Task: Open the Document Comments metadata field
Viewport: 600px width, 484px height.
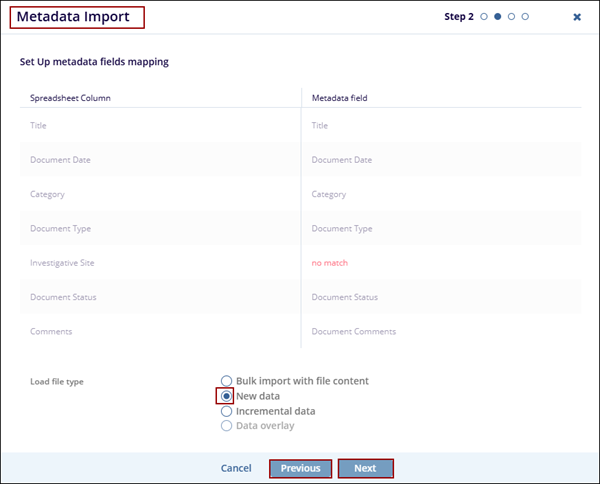Action: (x=354, y=331)
